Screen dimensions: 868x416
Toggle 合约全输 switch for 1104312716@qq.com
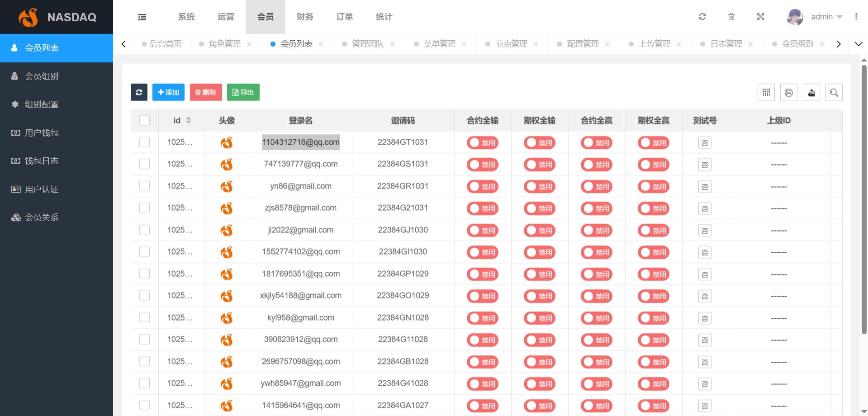pos(482,143)
